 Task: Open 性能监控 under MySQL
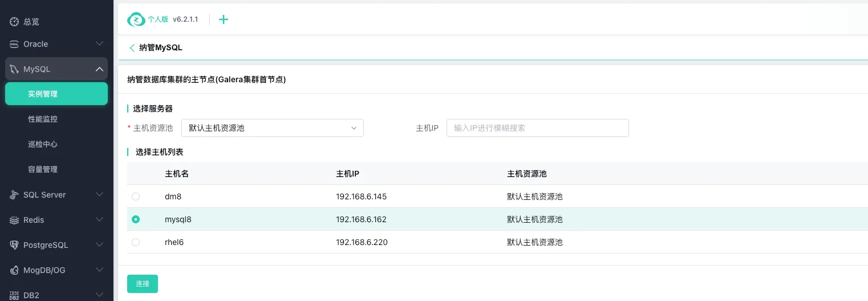point(43,119)
